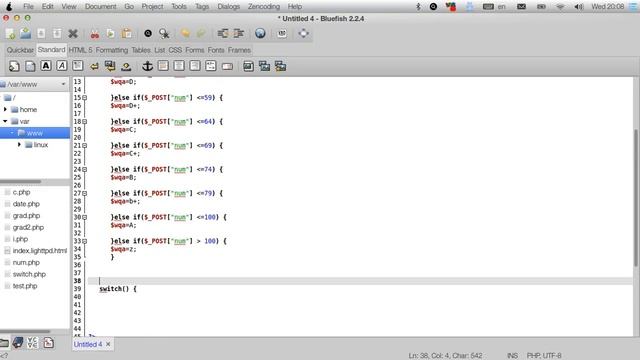Insert non-breaking space icon

[126, 66]
